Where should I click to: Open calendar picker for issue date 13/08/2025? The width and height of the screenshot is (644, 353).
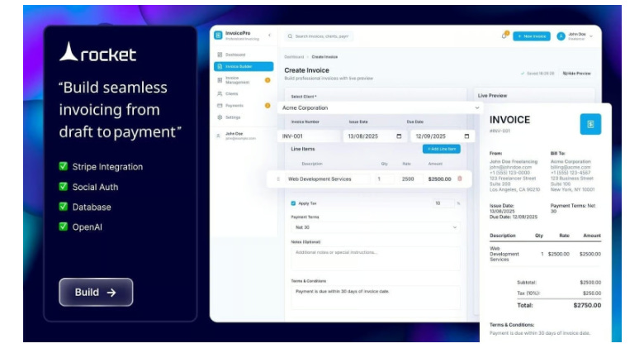[x=399, y=136]
